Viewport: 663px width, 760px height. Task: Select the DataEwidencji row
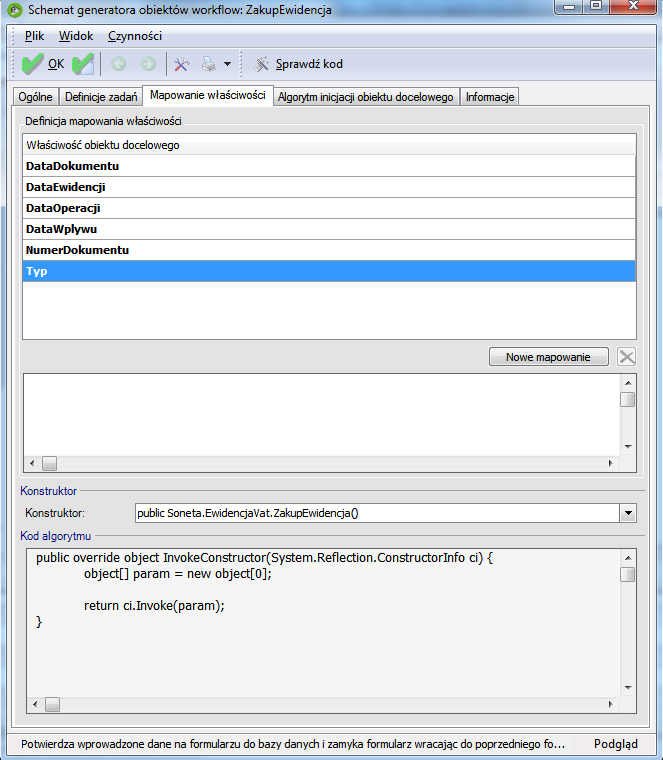tap(329, 187)
